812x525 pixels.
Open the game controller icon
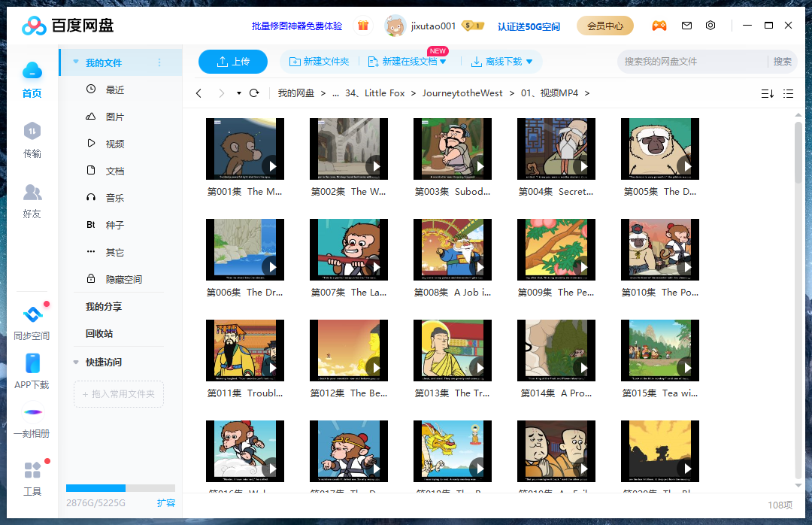(x=659, y=26)
